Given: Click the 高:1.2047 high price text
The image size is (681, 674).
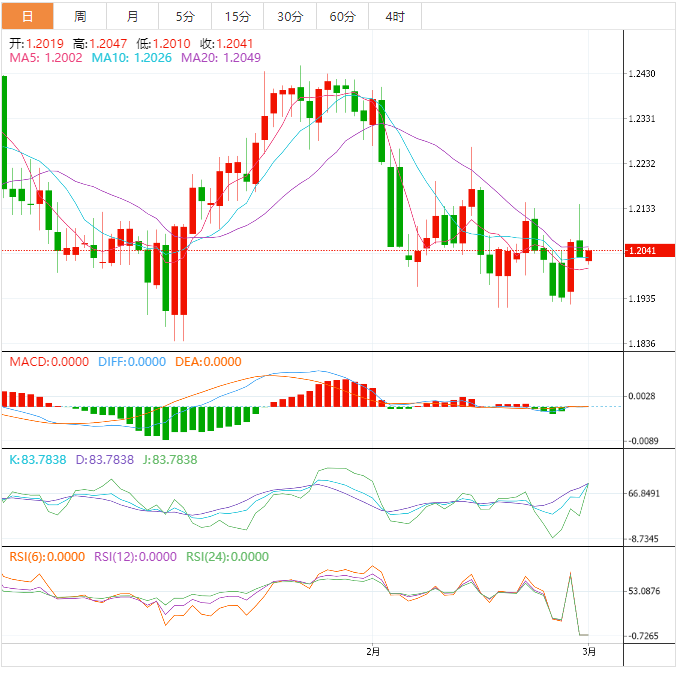Looking at the screenshot, I should coord(100,43).
